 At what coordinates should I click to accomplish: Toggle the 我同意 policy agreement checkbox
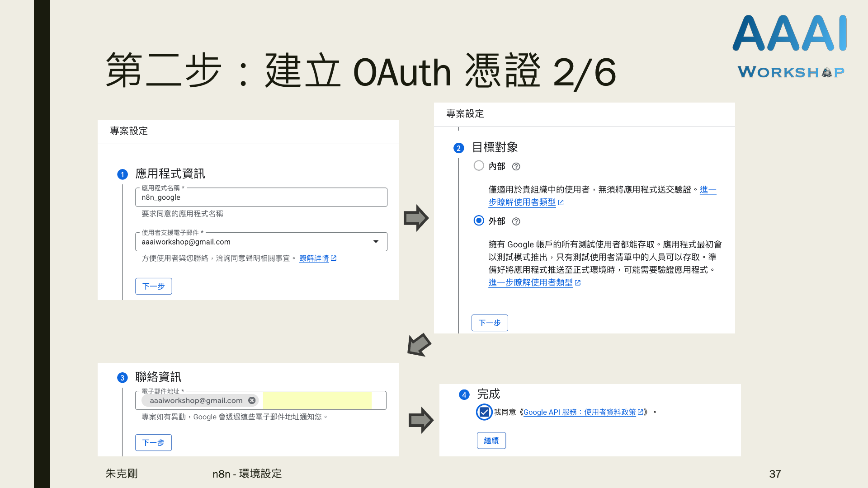pyautogui.click(x=484, y=412)
